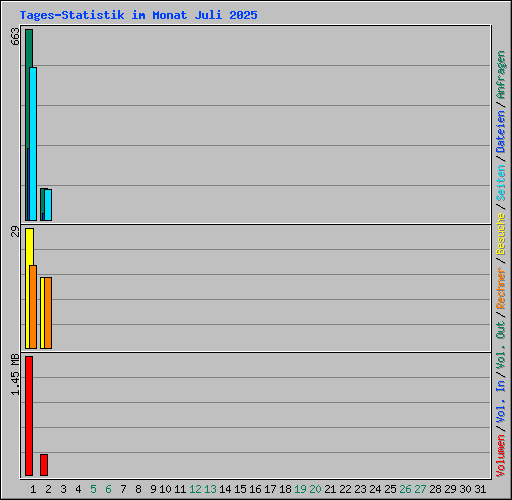Click the tall red Volumen bar for day 1
This screenshot has height=500, width=512.
(x=29, y=416)
